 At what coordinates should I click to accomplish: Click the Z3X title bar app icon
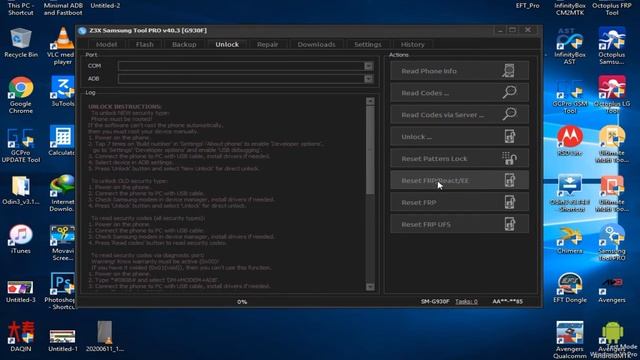[x=82, y=31]
